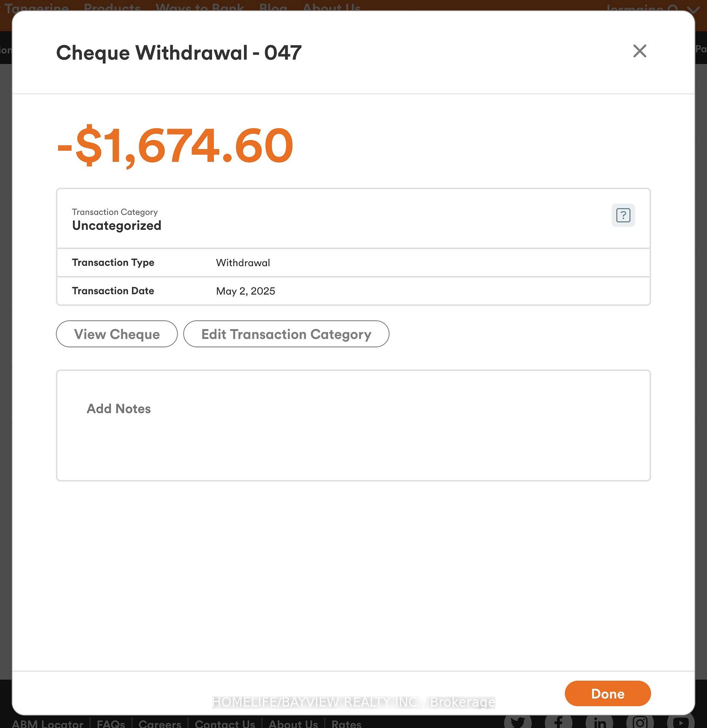Click the View Cheque button
The width and height of the screenshot is (707, 728).
[x=117, y=334]
